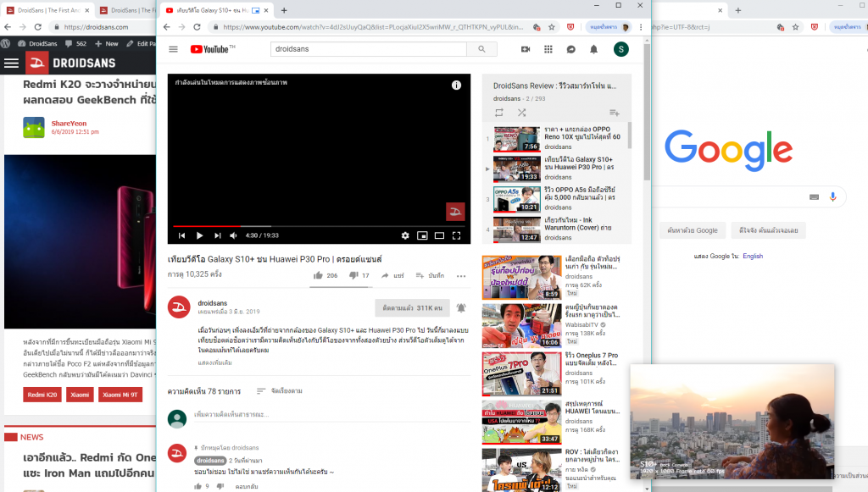Open the create video camera icon
The image size is (868, 492).
tap(526, 49)
